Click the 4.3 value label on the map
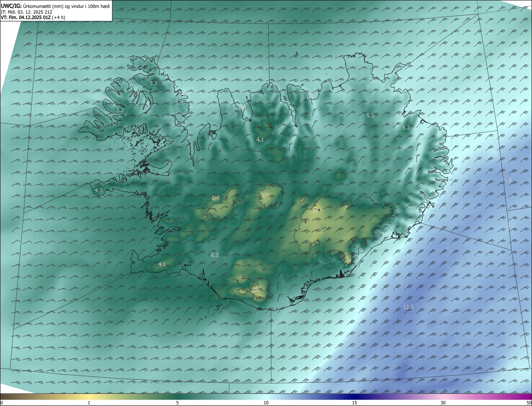 pos(99,191)
